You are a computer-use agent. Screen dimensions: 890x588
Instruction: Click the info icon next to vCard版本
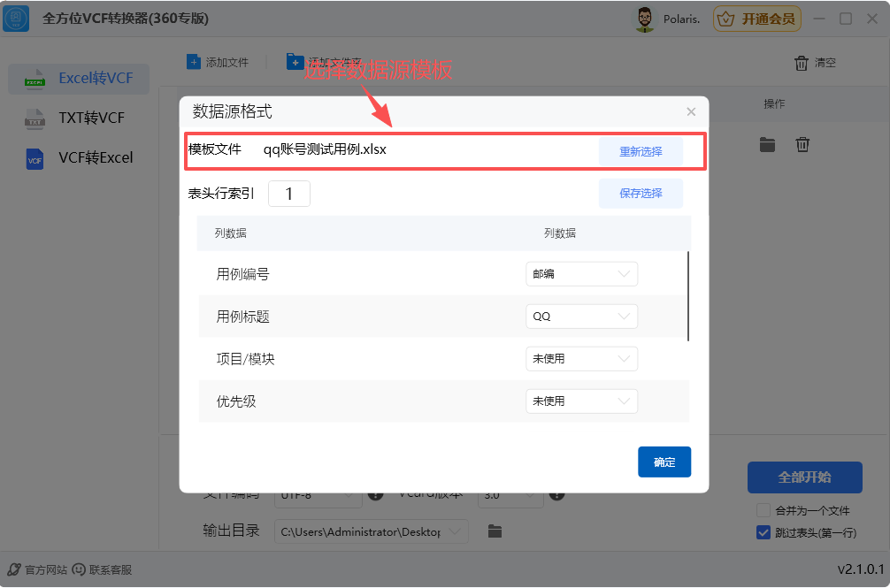click(556, 496)
